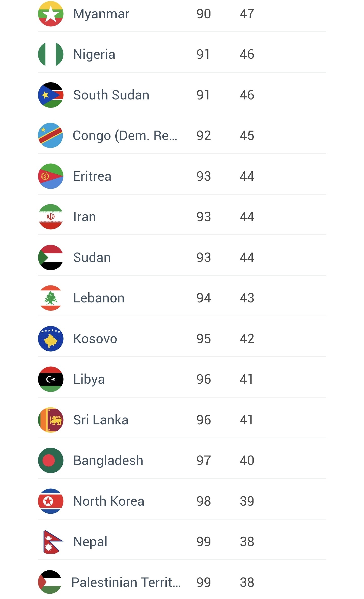Viewport: 364px width, 599px height.
Task: Select the North Korea flag icon
Action: tap(51, 501)
